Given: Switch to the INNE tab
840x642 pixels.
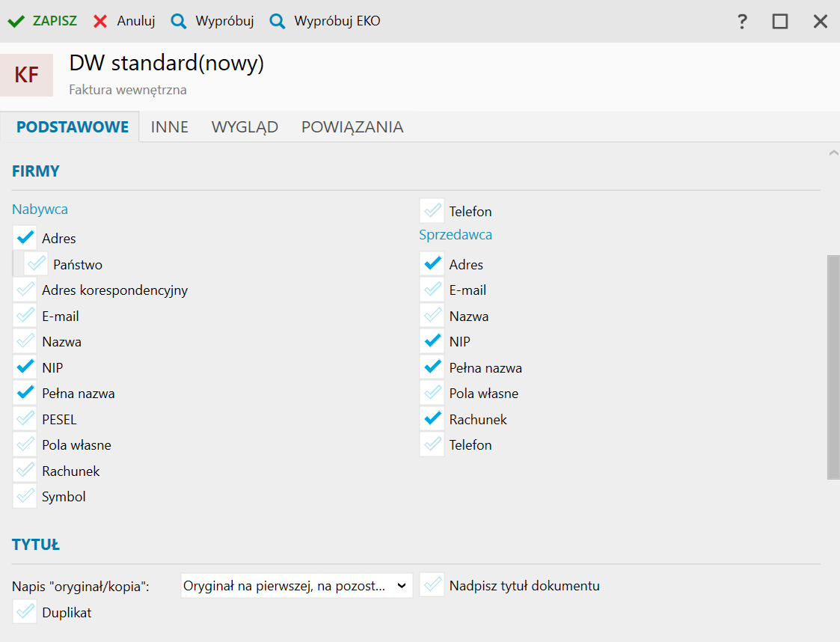Looking at the screenshot, I should 170,127.
